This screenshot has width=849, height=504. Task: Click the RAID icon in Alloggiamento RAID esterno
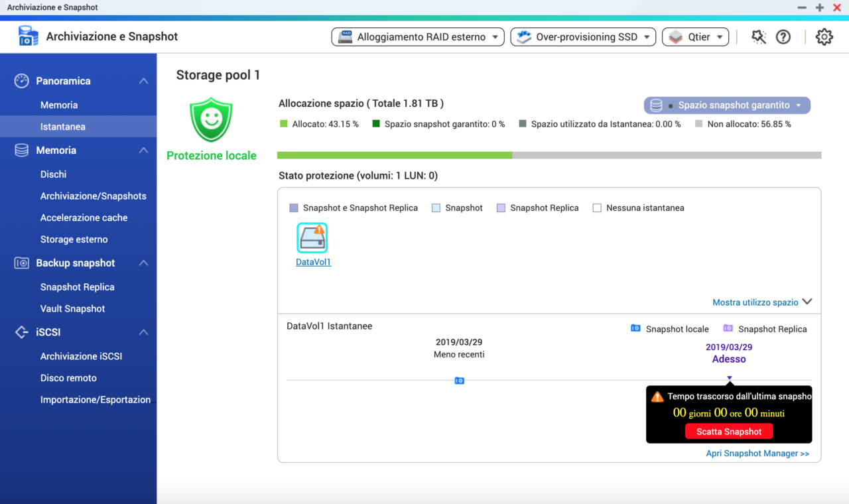pyautogui.click(x=345, y=37)
